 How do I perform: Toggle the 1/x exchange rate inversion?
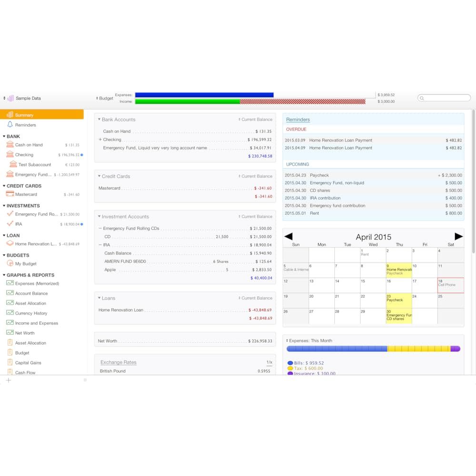[269, 362]
